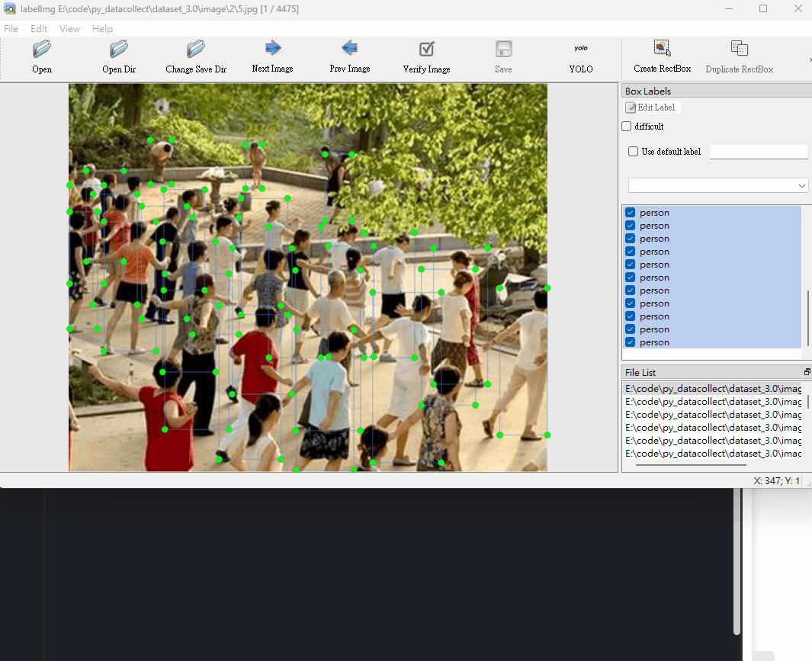Click the Edit Label button

(x=650, y=107)
